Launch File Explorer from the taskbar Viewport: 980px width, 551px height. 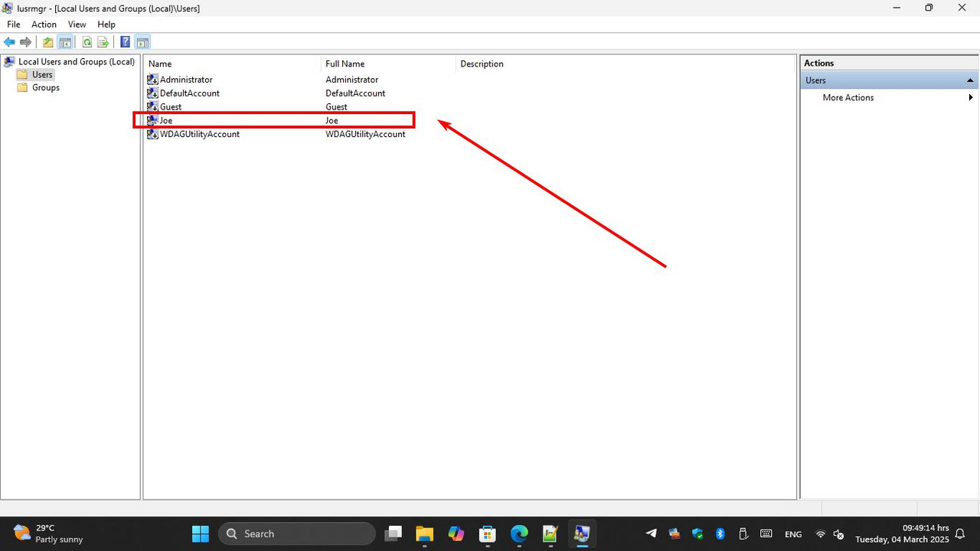[425, 533]
